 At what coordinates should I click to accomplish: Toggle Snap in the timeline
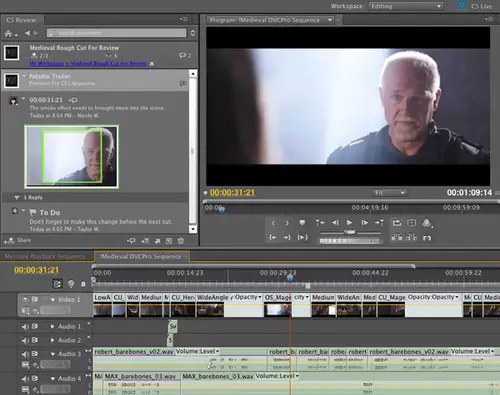click(x=57, y=284)
